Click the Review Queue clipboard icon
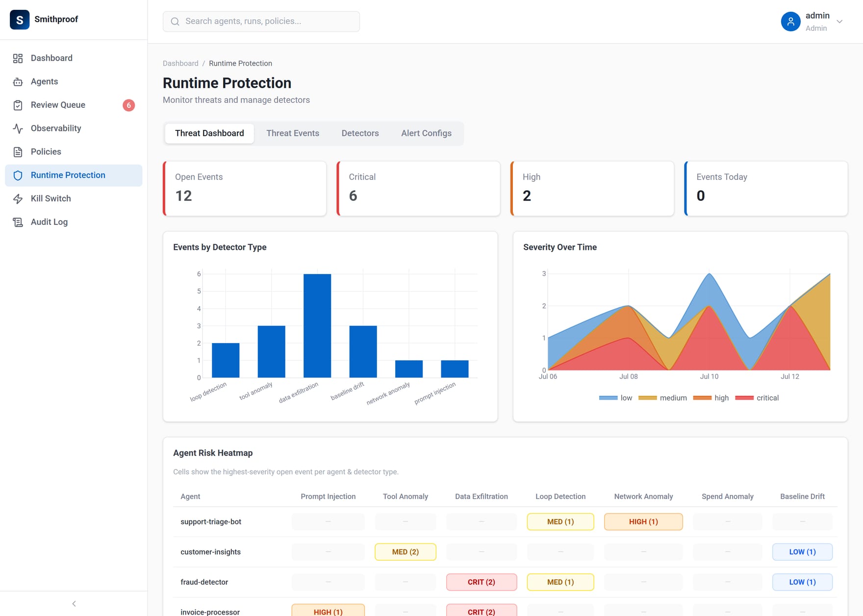Viewport: 863px width, 616px height. pyautogui.click(x=18, y=105)
